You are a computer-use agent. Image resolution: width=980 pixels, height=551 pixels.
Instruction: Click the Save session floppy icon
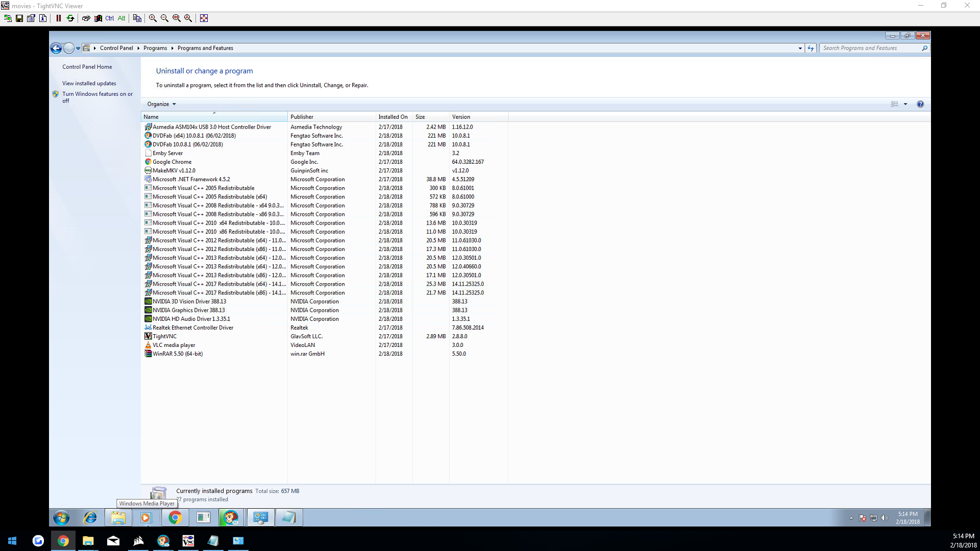point(19,18)
